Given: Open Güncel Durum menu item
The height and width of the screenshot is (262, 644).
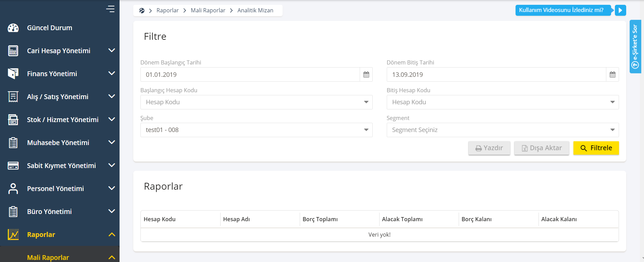Looking at the screenshot, I should [50, 28].
